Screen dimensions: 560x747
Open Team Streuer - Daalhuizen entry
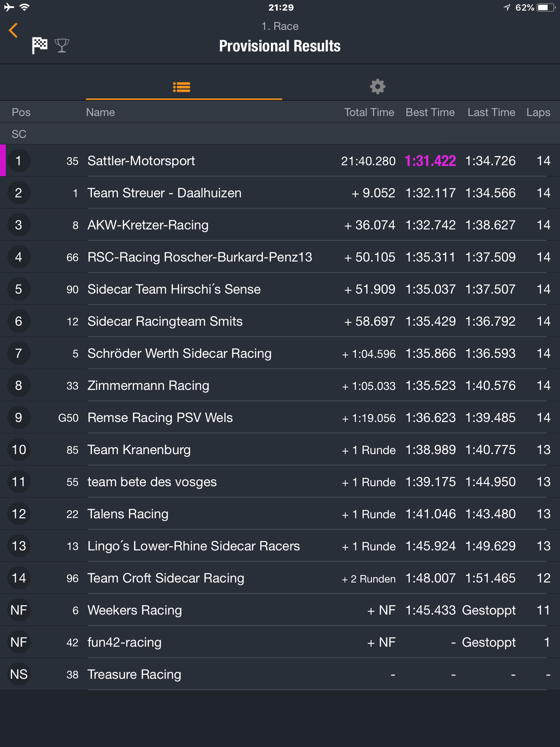click(x=280, y=193)
